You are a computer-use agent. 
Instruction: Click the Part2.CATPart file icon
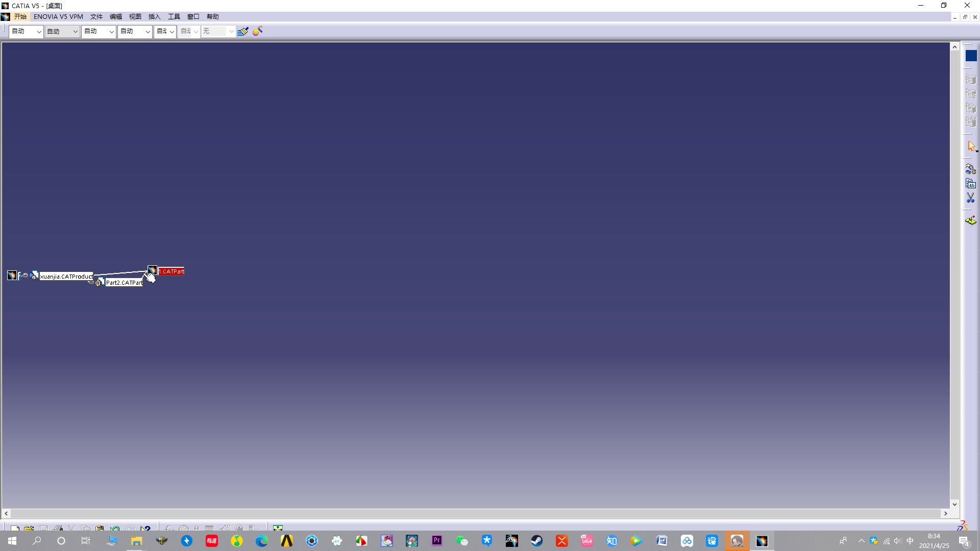click(x=100, y=282)
